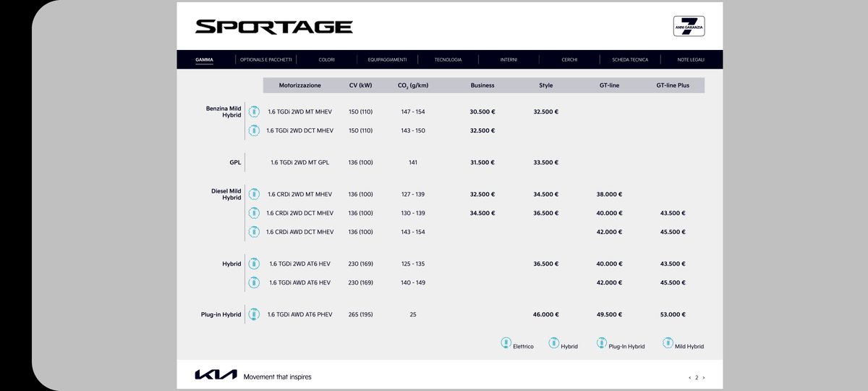Click the Hybrid legend icon
This screenshot has height=391, width=868.
point(554,343)
